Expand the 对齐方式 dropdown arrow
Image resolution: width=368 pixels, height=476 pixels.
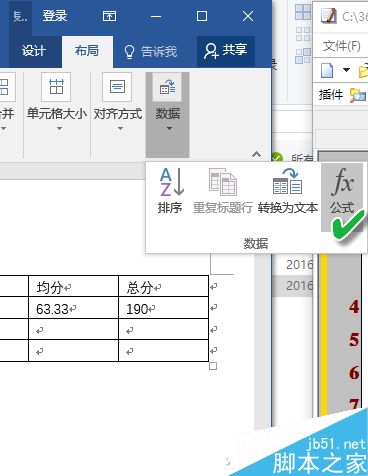click(x=120, y=128)
